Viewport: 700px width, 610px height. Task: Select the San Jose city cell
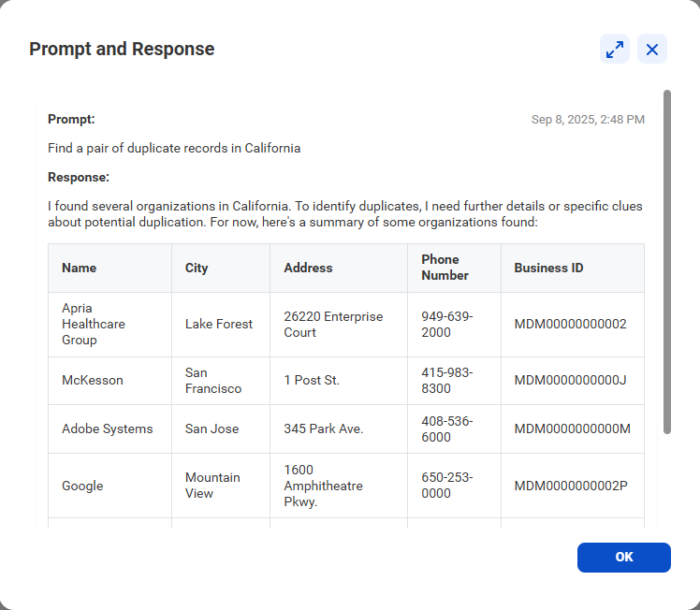221,429
